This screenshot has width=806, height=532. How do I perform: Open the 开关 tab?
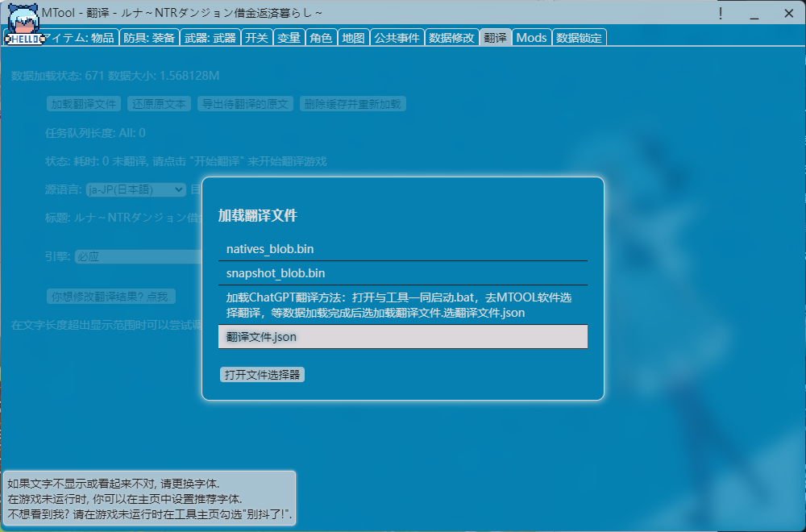click(x=256, y=38)
